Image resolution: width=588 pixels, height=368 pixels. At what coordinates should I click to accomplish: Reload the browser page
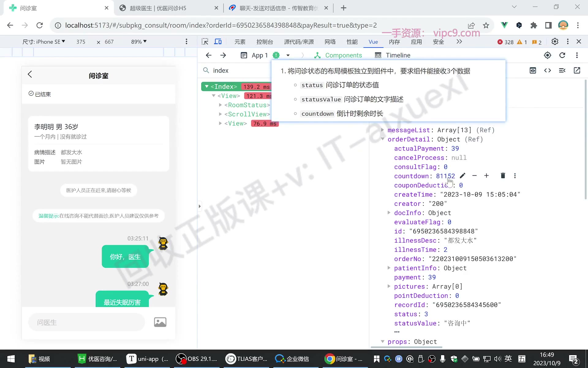[x=40, y=25]
